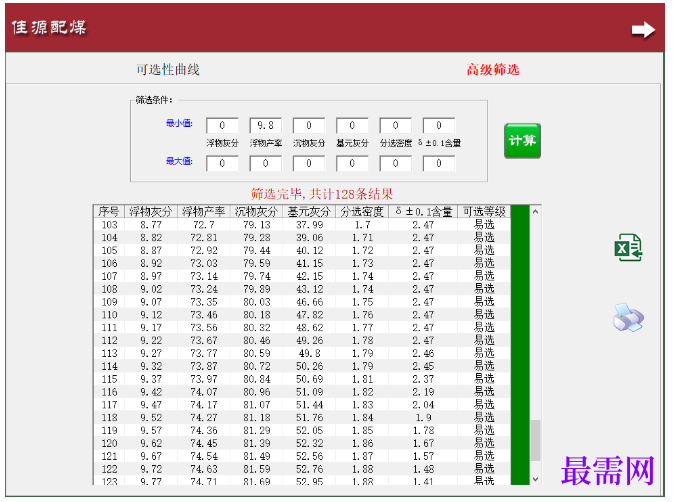The image size is (673, 502).
Task: Select cell 1.9 in row 118
Action: (423, 417)
